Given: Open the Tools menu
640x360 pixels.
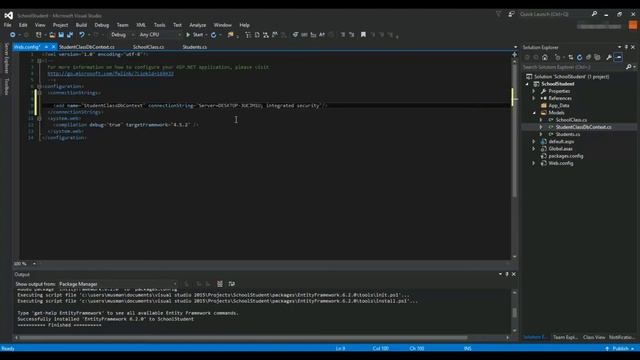Looking at the screenshot, I should pos(160,25).
